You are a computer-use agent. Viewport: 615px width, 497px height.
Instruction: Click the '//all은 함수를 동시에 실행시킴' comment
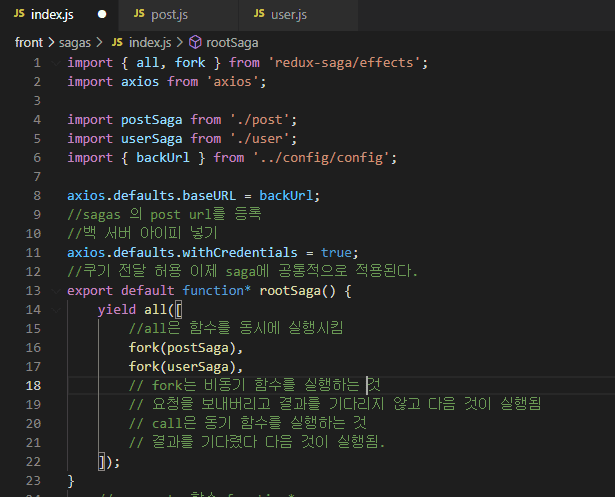coord(236,328)
